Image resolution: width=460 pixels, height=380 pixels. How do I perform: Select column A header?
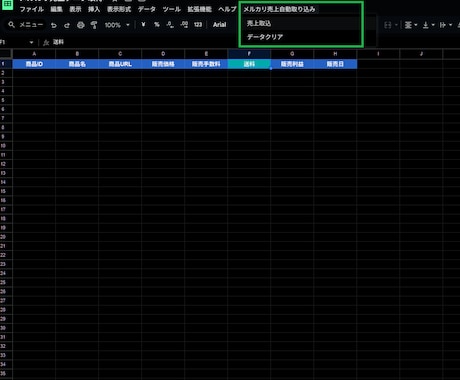pos(34,54)
